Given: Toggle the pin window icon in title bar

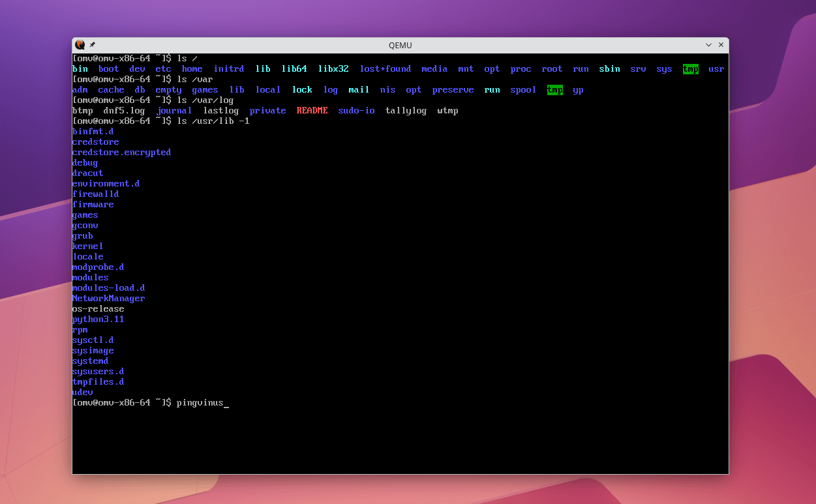Looking at the screenshot, I should (x=92, y=45).
